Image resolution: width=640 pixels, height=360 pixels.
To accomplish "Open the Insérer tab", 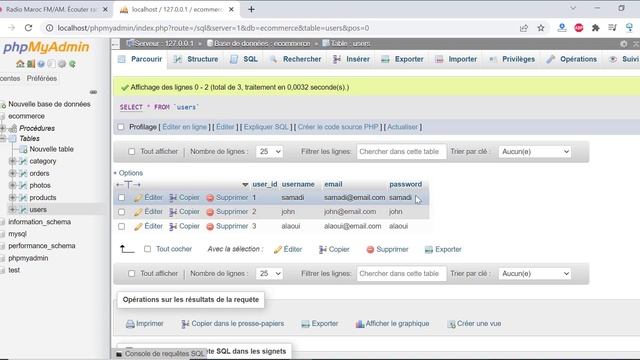I will (x=351, y=59).
